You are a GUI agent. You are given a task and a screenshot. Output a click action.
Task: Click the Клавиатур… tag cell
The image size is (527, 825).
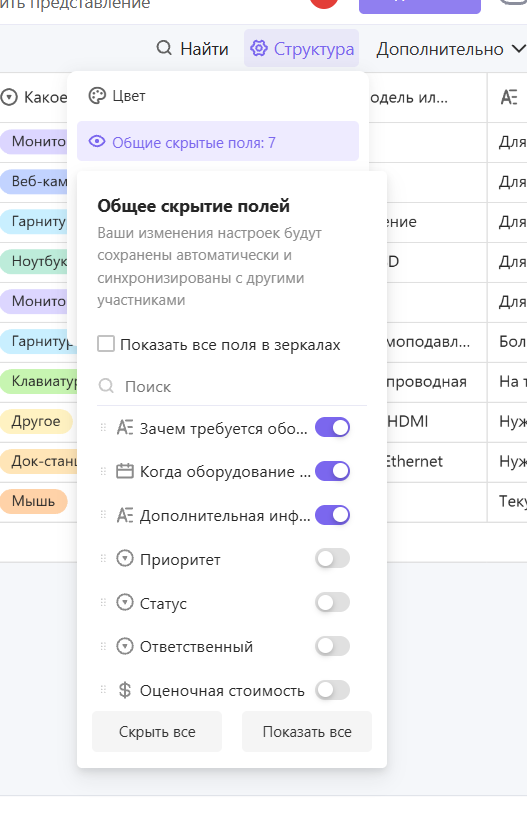click(x=39, y=381)
